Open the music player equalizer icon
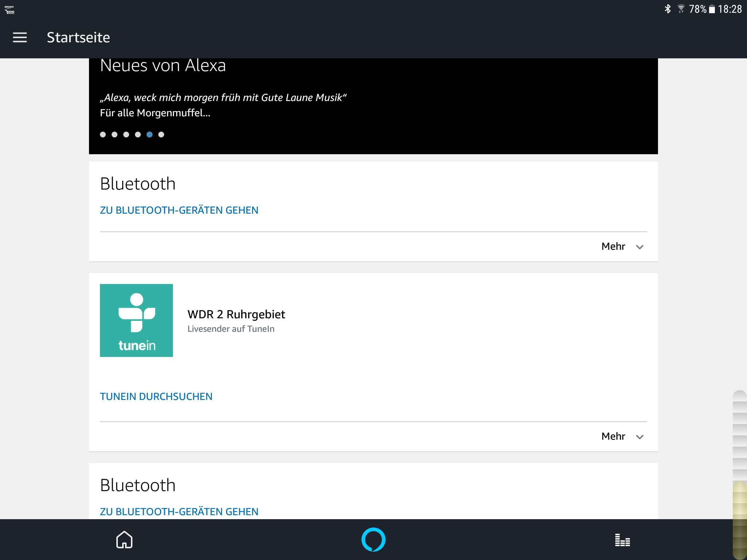This screenshot has width=747, height=560. [622, 540]
